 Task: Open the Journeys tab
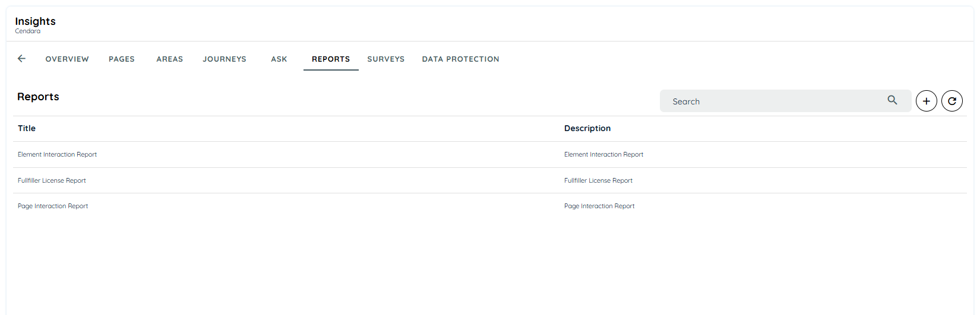click(225, 59)
